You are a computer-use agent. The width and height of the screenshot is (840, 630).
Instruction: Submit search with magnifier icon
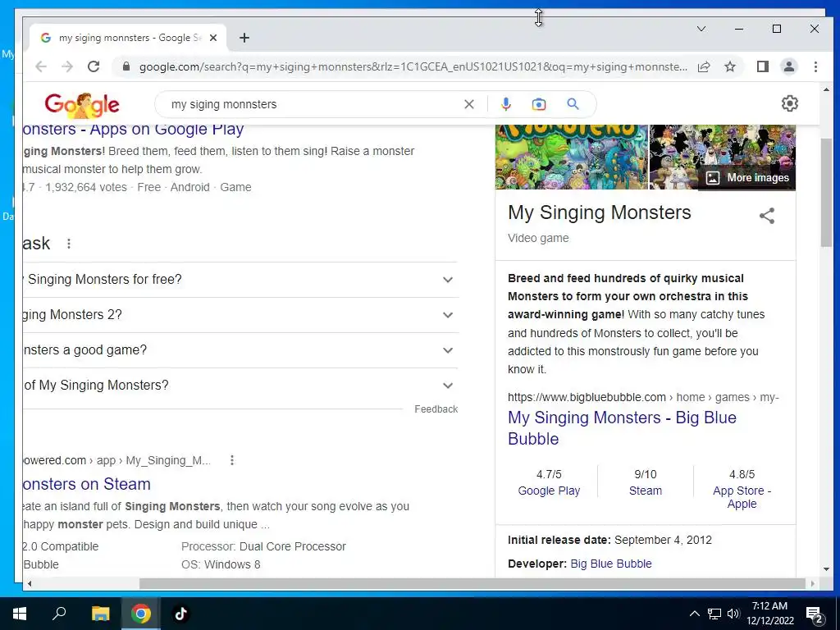pos(573,104)
